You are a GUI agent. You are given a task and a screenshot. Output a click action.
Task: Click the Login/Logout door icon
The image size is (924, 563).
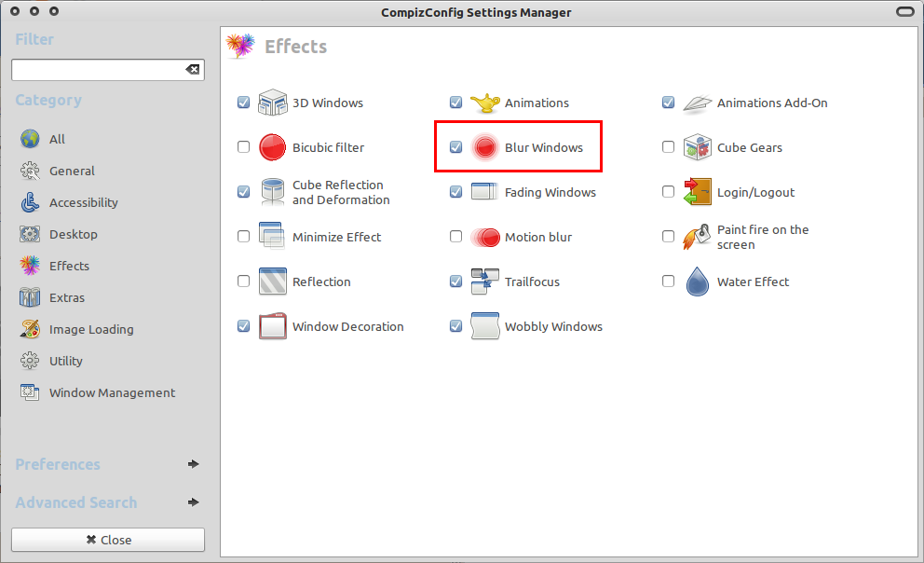[x=697, y=192]
